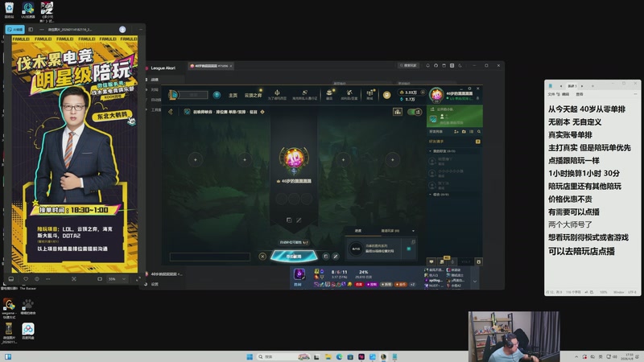Click the GitHub icon in League Akari title bar
This screenshot has width=644, height=362.
[436, 66]
